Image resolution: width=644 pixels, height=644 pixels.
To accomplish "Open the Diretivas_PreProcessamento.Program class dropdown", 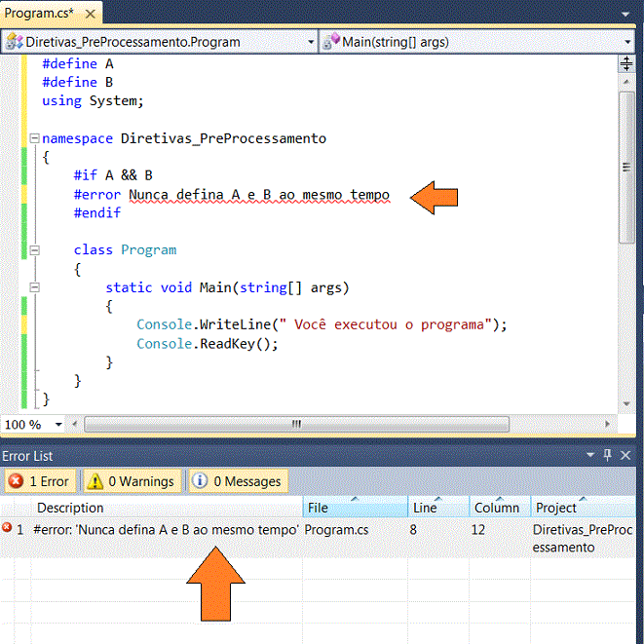I will [311, 42].
